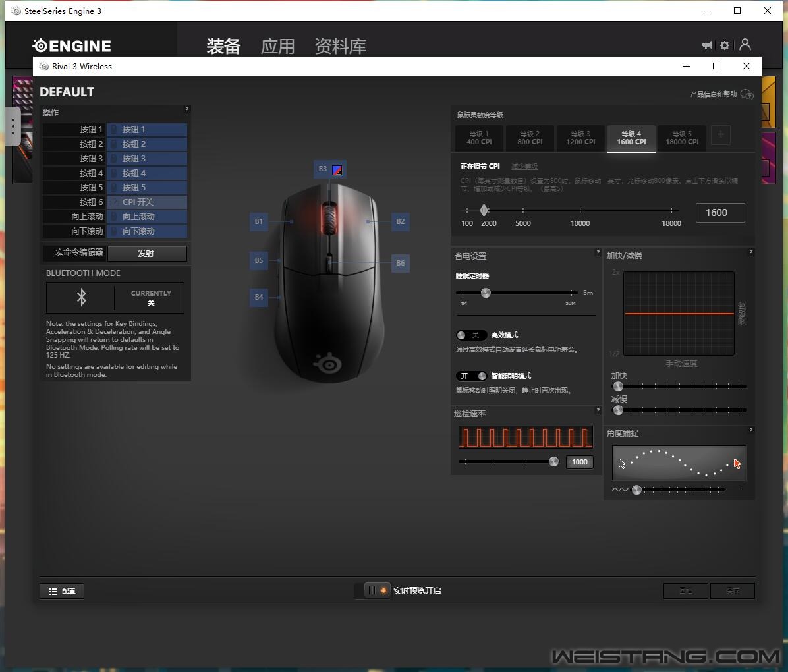The width and height of the screenshot is (788, 672).
Task: Toggle Bluetooth mode CURRENTLY 关 switch
Action: coord(115,298)
